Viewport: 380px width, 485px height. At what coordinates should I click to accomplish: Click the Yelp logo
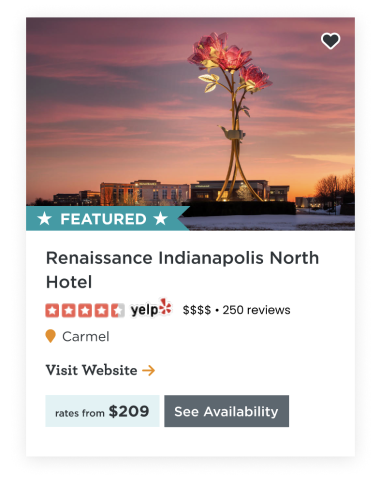[151, 309]
